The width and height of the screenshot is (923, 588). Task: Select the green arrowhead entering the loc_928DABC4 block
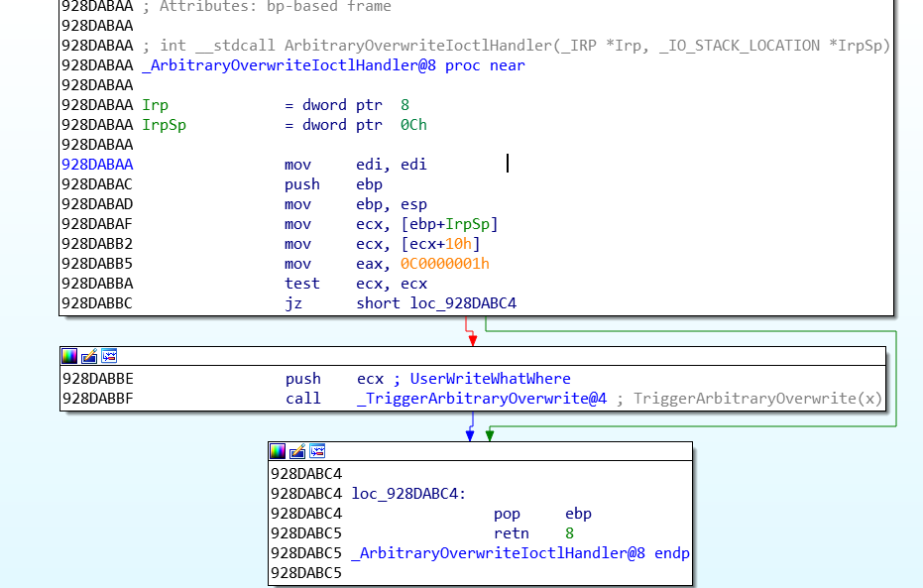point(490,435)
